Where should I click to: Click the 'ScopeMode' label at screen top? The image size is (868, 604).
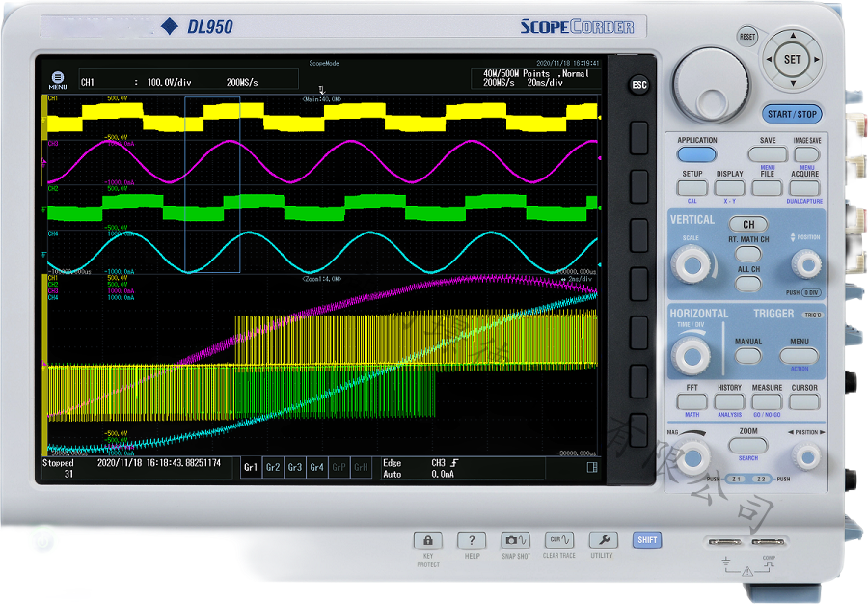tap(324, 63)
